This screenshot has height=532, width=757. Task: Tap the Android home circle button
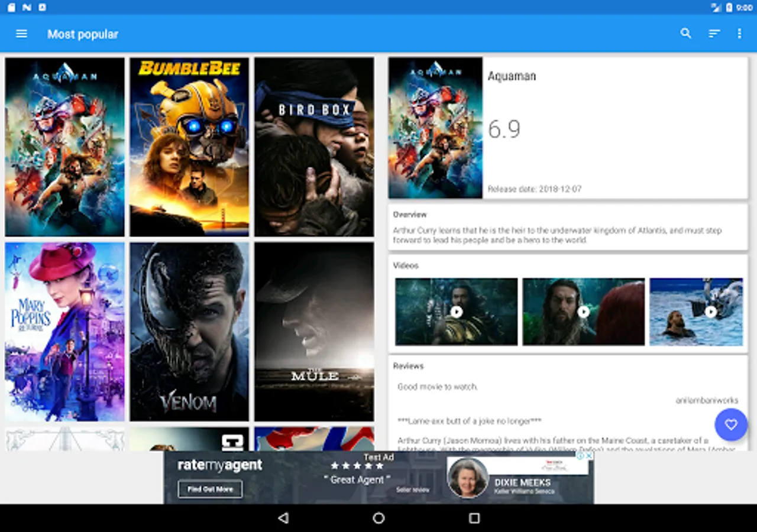[378, 518]
